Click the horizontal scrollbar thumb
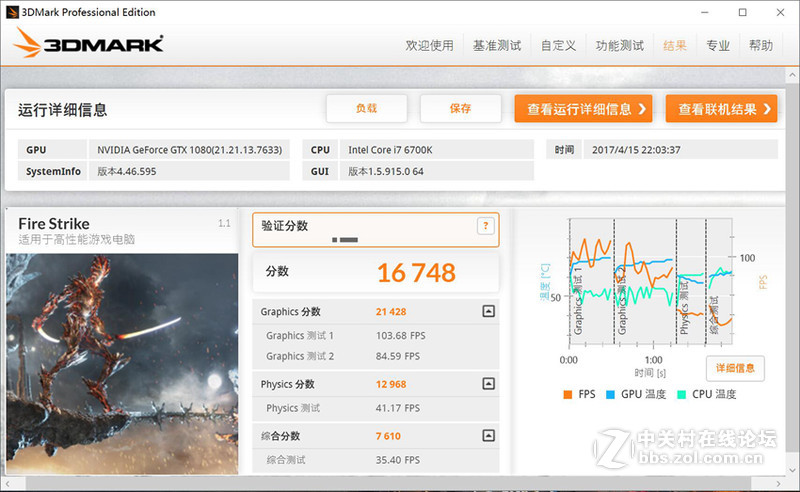This screenshot has width=800, height=492. 388,483
